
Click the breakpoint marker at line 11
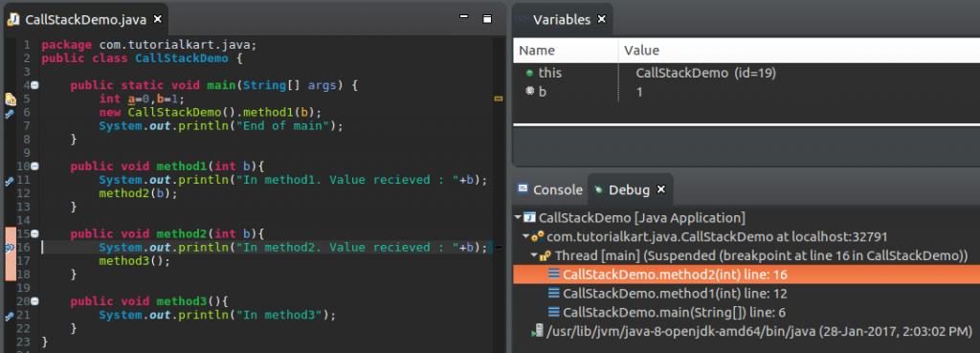tap(10, 181)
